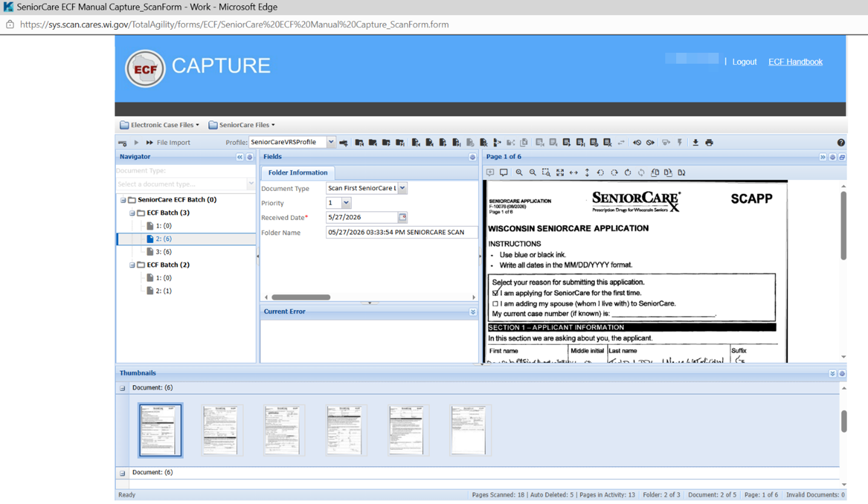Screen dimensions: 868x504
Task: Click the Scan play arrow icon
Action: click(137, 143)
